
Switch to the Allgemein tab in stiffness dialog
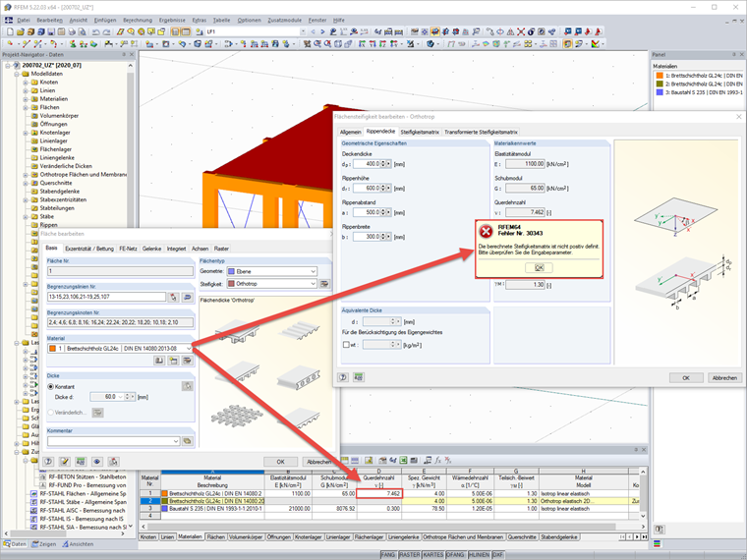click(350, 132)
